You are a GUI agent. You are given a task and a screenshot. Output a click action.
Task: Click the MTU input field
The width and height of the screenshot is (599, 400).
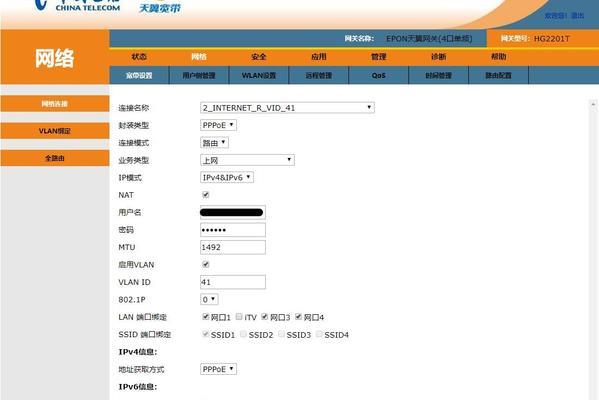tap(233, 247)
